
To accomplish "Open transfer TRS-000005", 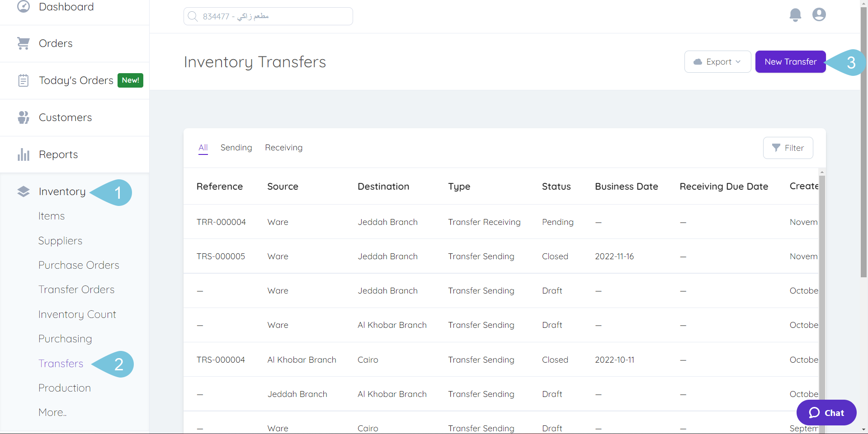I will click(221, 256).
